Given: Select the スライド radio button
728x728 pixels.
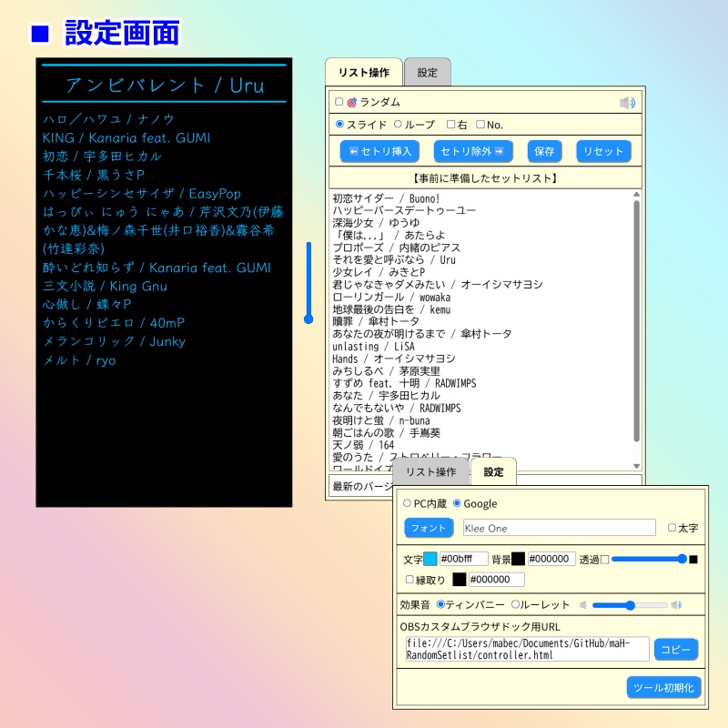Looking at the screenshot, I should pos(339,124).
